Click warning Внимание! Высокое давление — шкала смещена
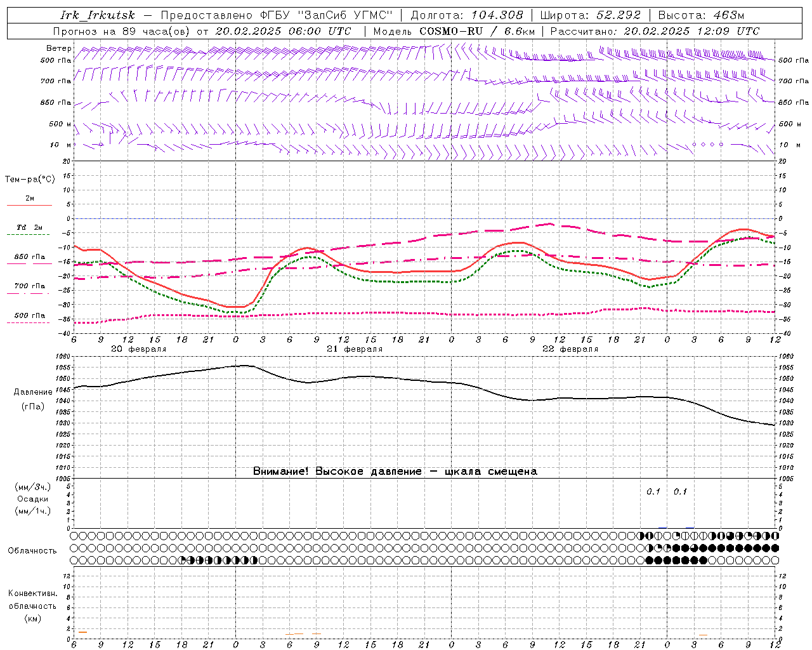This screenshot has height=650, width=812. (x=395, y=472)
